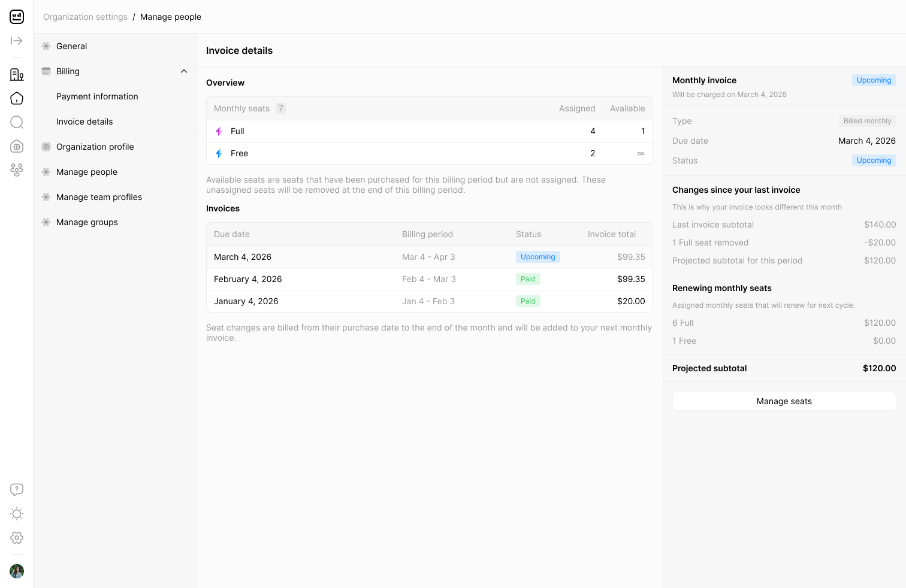This screenshot has width=906, height=588.
Task: Toggle light theme sun icon
Action: click(x=17, y=514)
